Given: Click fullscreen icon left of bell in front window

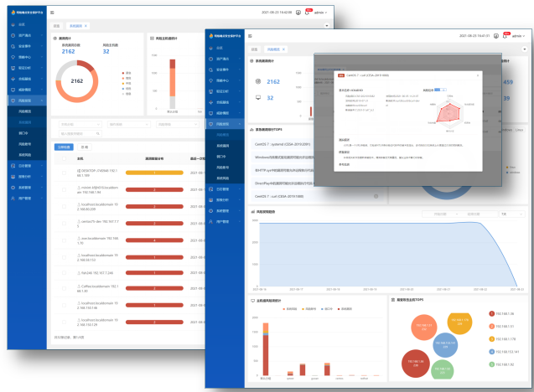Looking at the screenshot, I should [496, 36].
